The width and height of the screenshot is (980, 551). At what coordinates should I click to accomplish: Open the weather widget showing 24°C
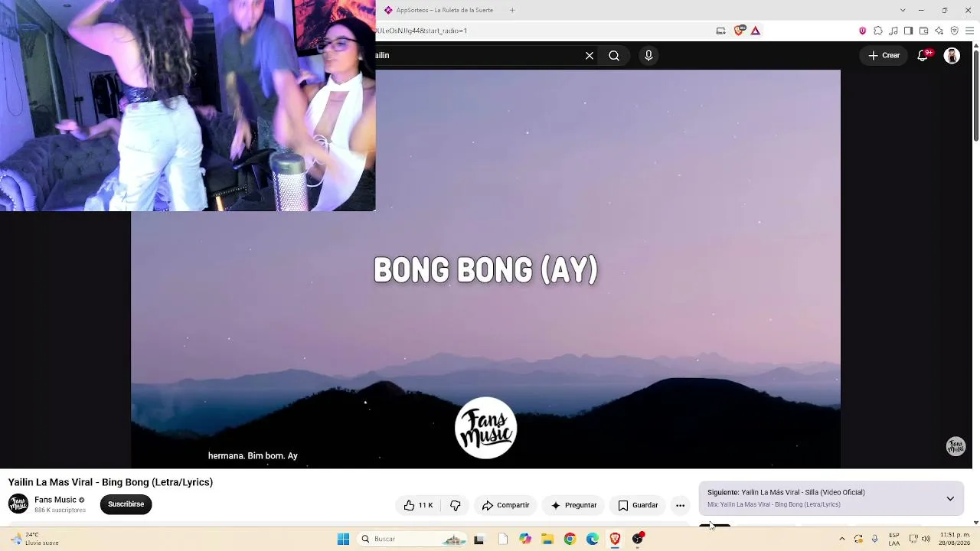[34, 540]
